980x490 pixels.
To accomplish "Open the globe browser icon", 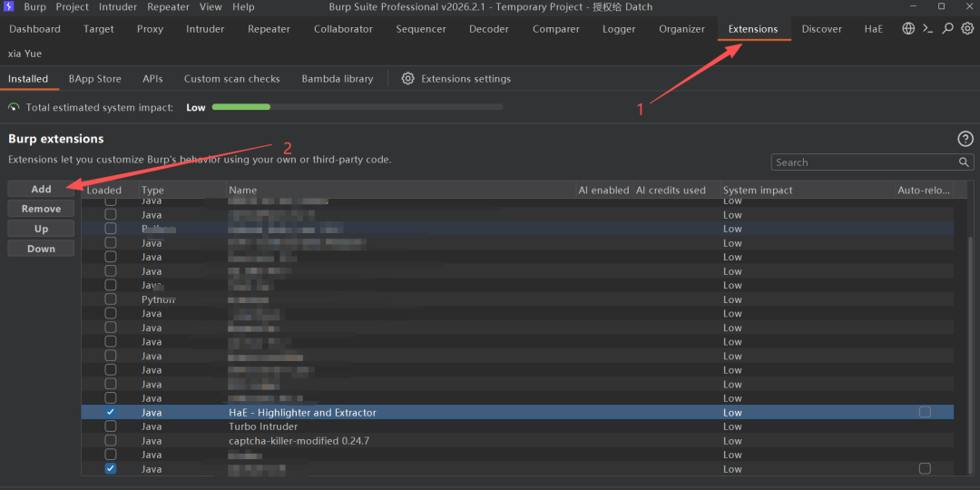I will point(908,29).
